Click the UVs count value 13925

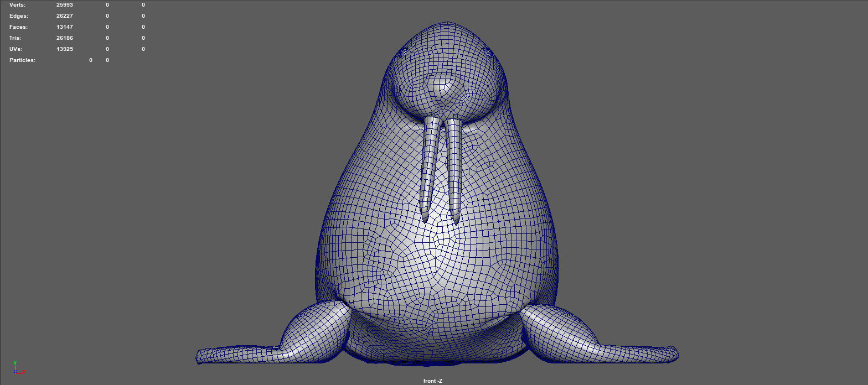click(x=64, y=49)
